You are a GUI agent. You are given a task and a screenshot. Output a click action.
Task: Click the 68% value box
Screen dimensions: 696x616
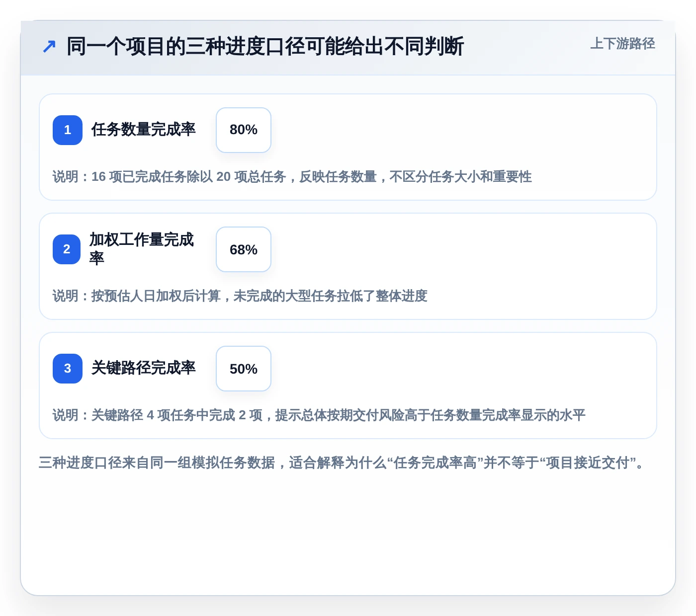click(x=244, y=249)
